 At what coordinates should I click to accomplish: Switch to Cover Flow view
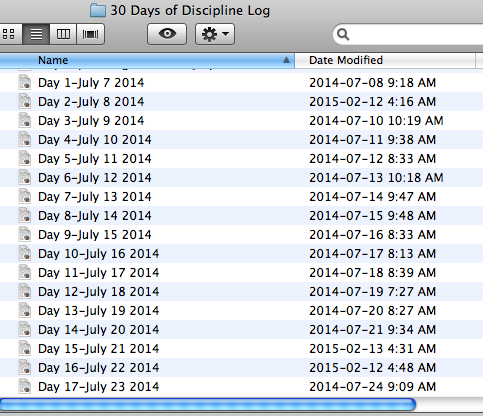click(90, 34)
